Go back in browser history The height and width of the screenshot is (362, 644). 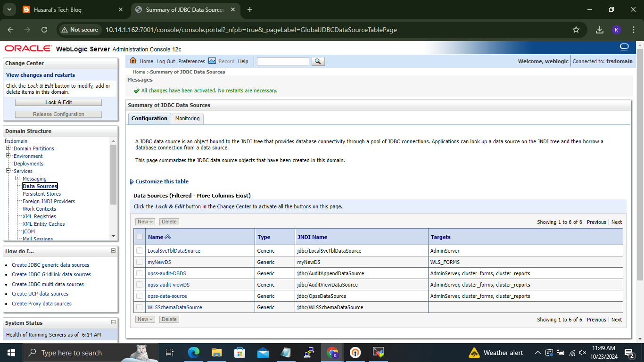[x=10, y=30]
